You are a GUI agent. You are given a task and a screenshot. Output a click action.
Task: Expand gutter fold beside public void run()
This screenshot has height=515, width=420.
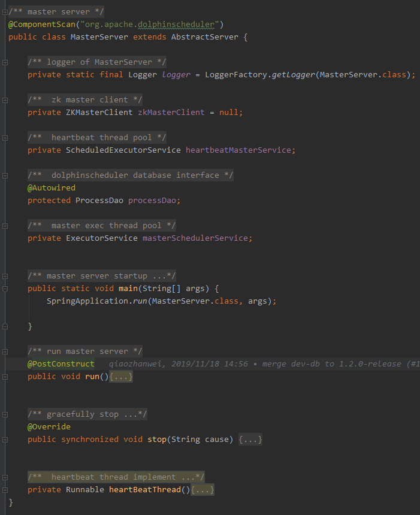tap(5, 377)
